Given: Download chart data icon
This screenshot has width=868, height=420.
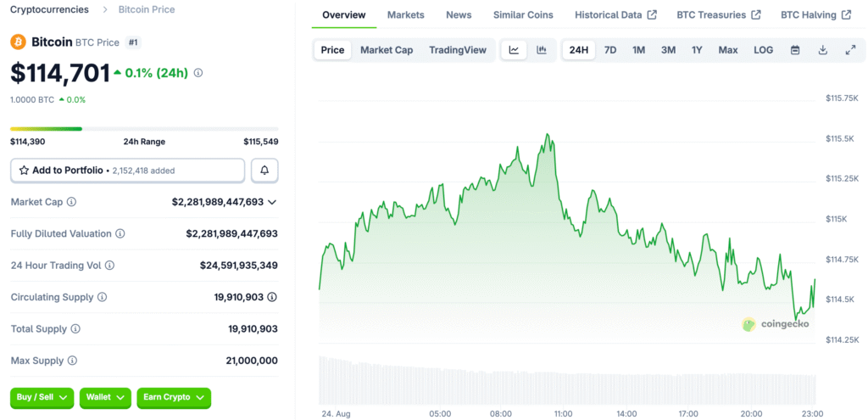Looking at the screenshot, I should [822, 50].
